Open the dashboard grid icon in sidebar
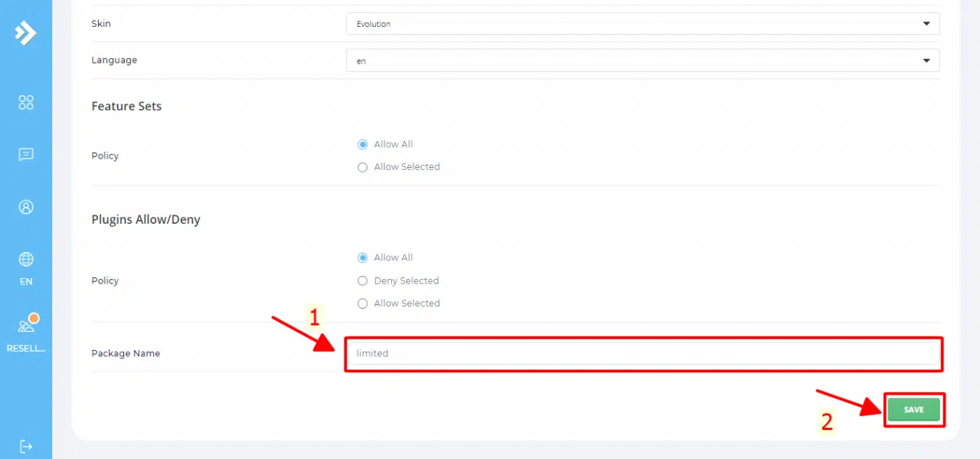 point(26,103)
